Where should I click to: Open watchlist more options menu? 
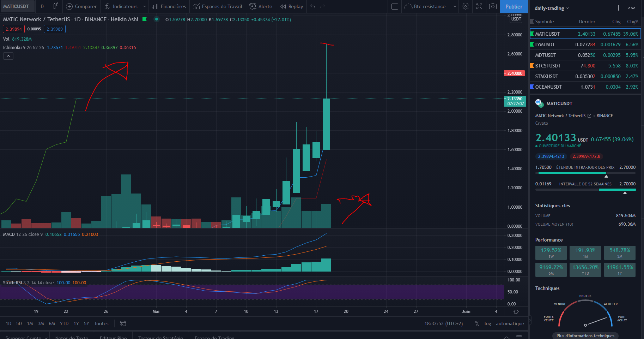coord(632,8)
